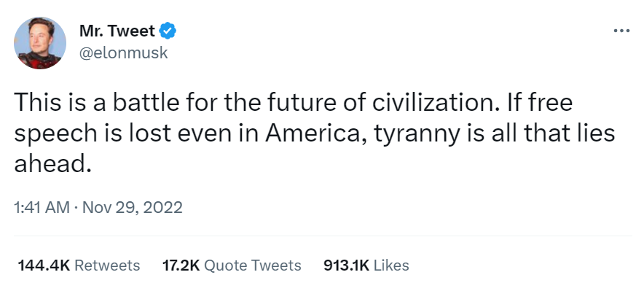Click the 913.1K likes number
644x291 pixels.
[x=347, y=265]
